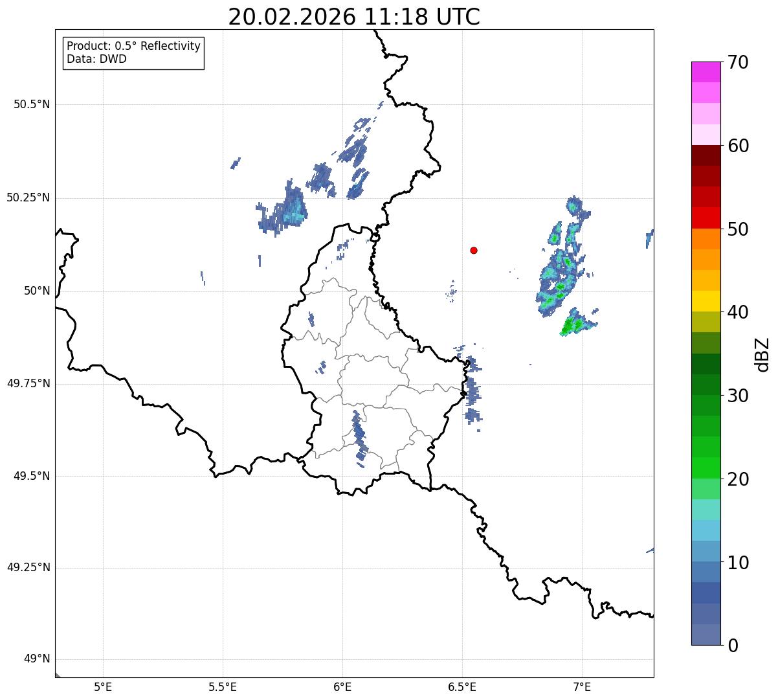Pick the light blue 10 dBZ swatch

click(x=706, y=551)
